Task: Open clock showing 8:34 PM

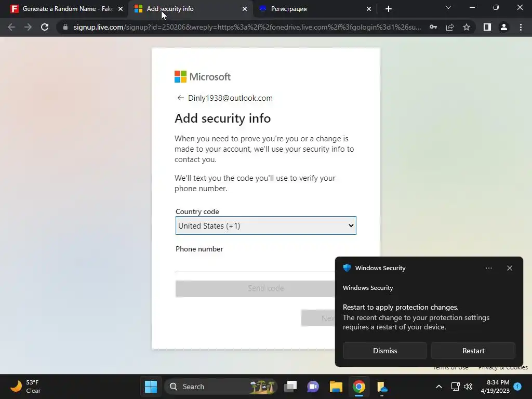Action: click(495, 387)
